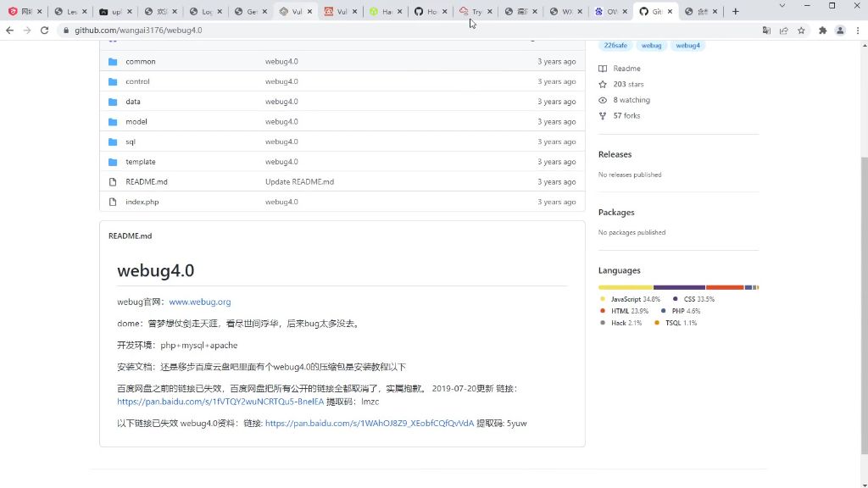Image resolution: width=868 pixels, height=488 pixels.
Task: Close the active GitHub tab
Action: [x=670, y=12]
